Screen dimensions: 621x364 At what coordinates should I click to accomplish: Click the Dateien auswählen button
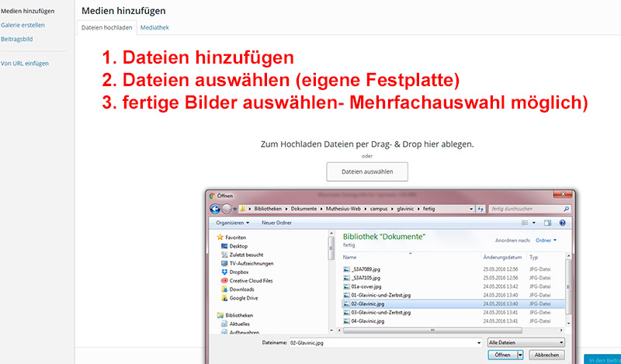(x=366, y=172)
